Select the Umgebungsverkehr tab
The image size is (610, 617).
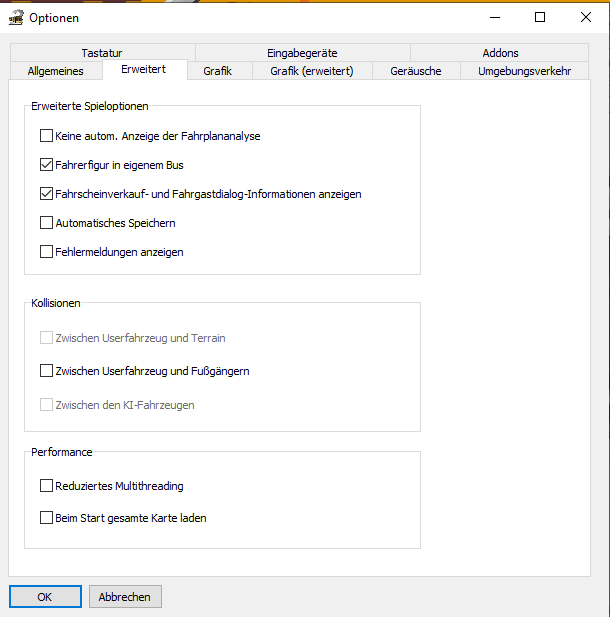[x=524, y=71]
